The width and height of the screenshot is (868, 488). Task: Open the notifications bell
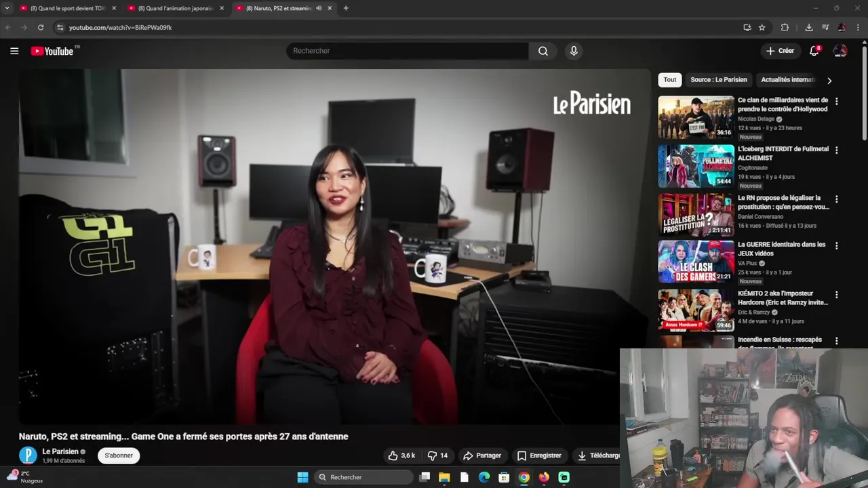(x=814, y=51)
